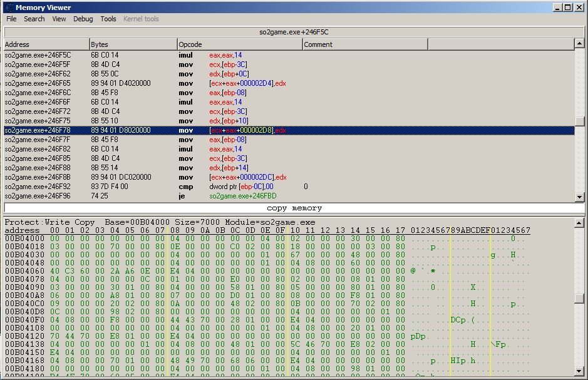
Task: Click the disassembler scrollbar up arrow
Action: pyautogui.click(x=580, y=44)
